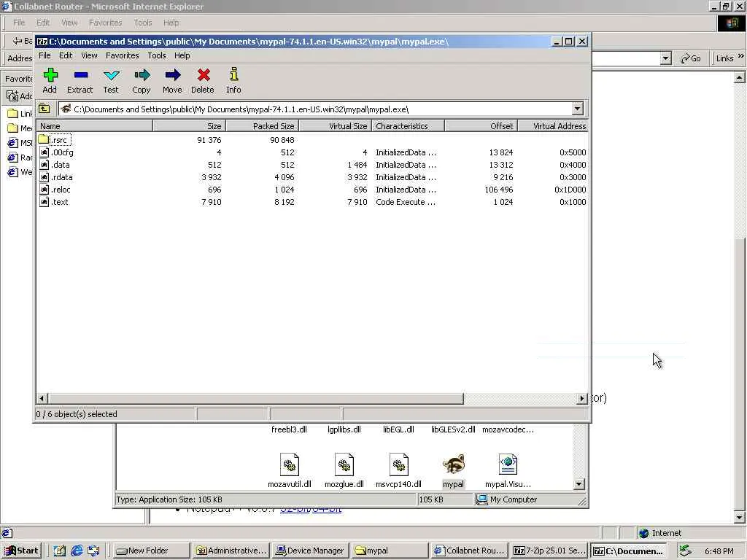
Task: Click the 7-Zip path input field
Action: click(314, 109)
